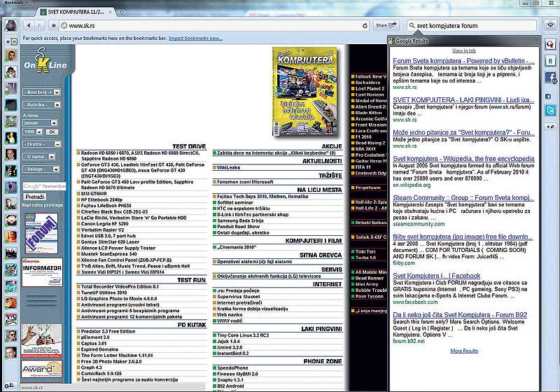Open the '1998' year dropdown
Viewport: 560px width, 392px height.
click(x=33, y=132)
